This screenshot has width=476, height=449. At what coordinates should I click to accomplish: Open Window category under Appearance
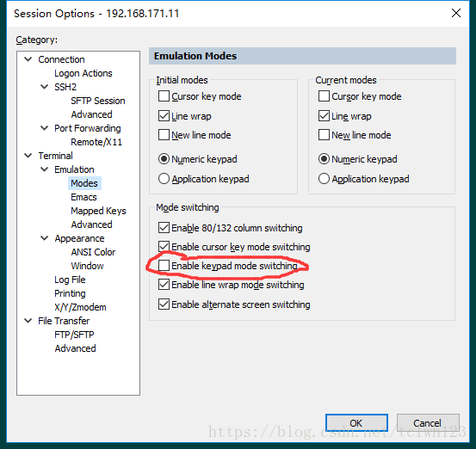(x=87, y=266)
